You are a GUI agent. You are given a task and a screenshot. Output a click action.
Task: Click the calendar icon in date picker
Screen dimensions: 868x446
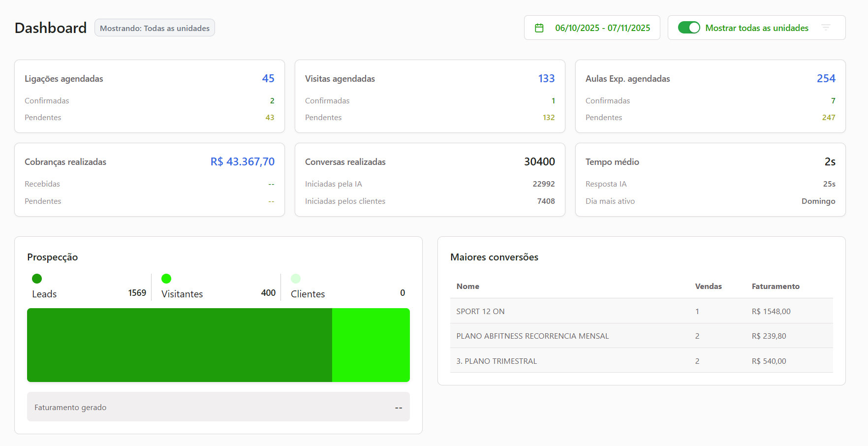pyautogui.click(x=539, y=28)
